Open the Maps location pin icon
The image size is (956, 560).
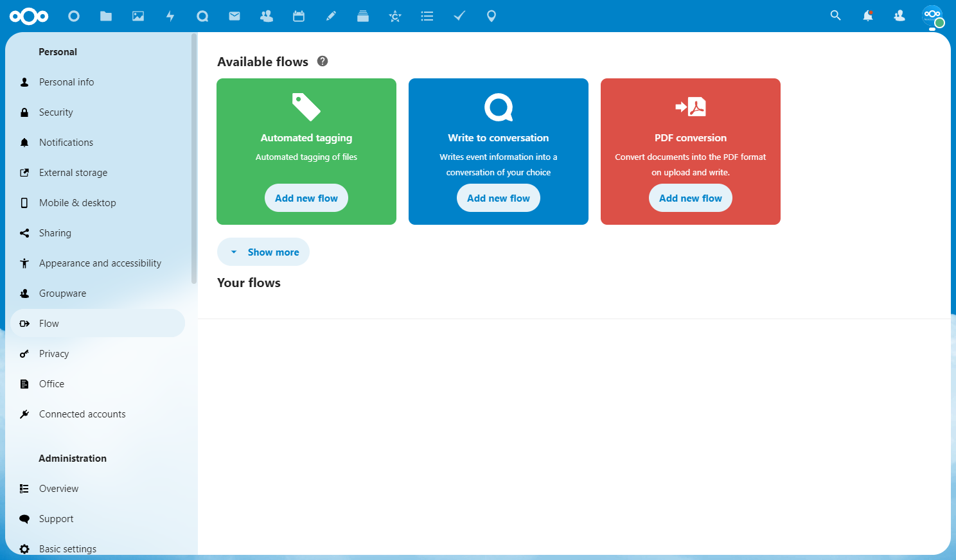point(491,16)
